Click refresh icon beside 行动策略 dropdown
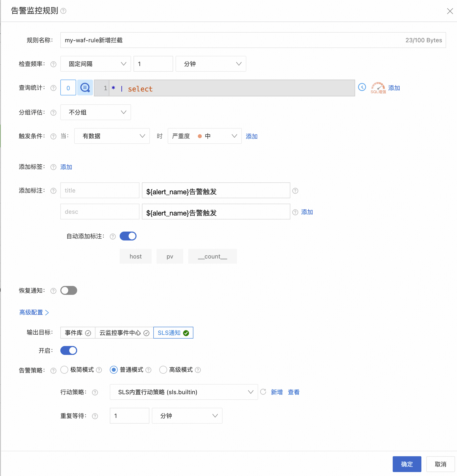457x476 pixels. 263,392
